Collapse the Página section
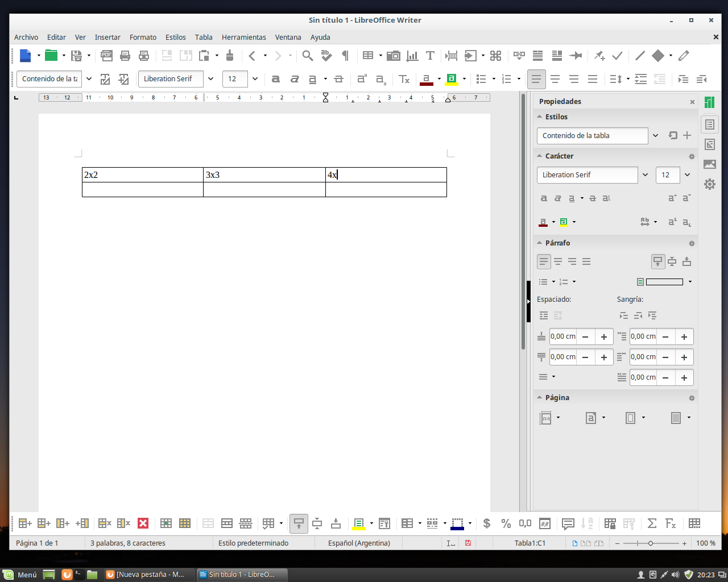This screenshot has height=582, width=728. (540, 397)
